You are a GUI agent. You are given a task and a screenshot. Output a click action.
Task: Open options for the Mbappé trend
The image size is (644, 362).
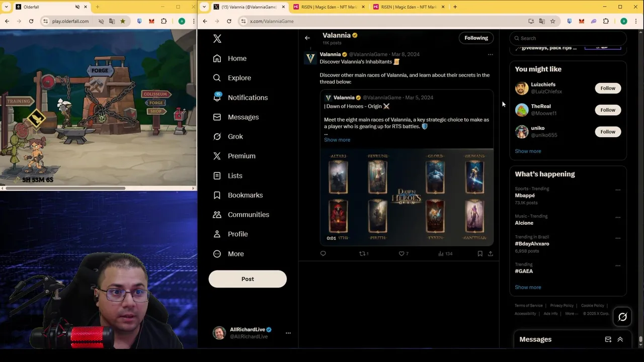coord(618,190)
